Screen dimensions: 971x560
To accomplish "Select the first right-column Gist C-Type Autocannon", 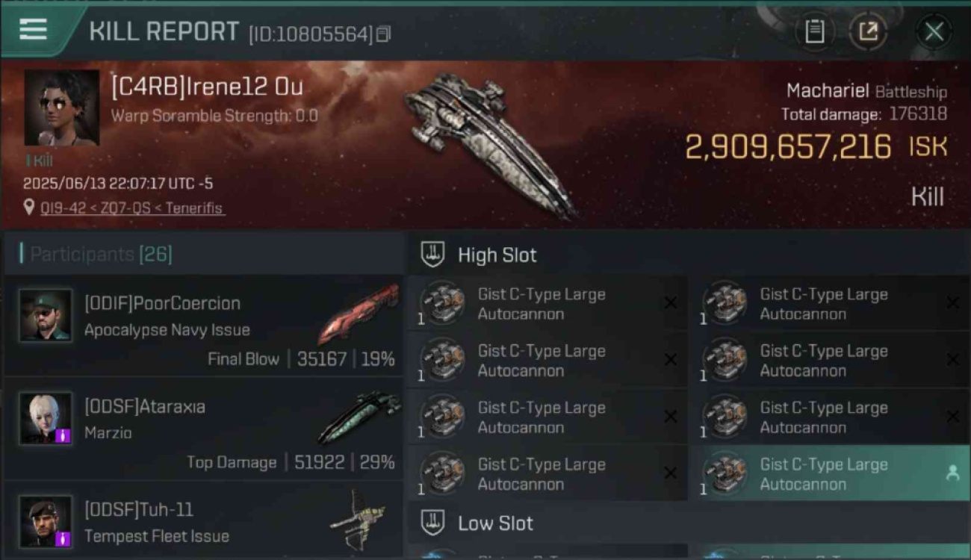I will [x=828, y=303].
